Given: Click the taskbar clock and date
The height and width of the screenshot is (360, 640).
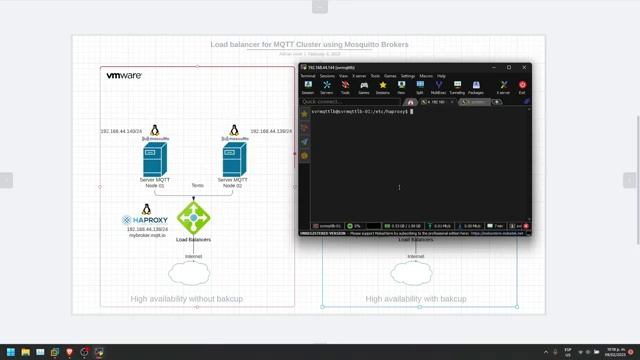Looking at the screenshot, I should coord(616,352).
